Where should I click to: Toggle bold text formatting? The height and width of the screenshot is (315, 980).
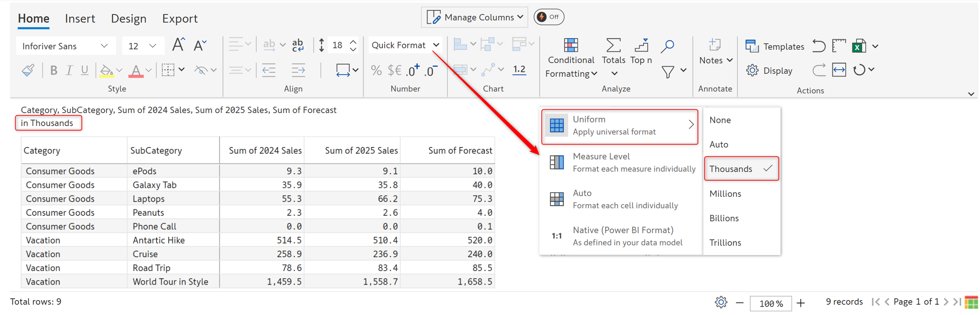click(x=54, y=70)
